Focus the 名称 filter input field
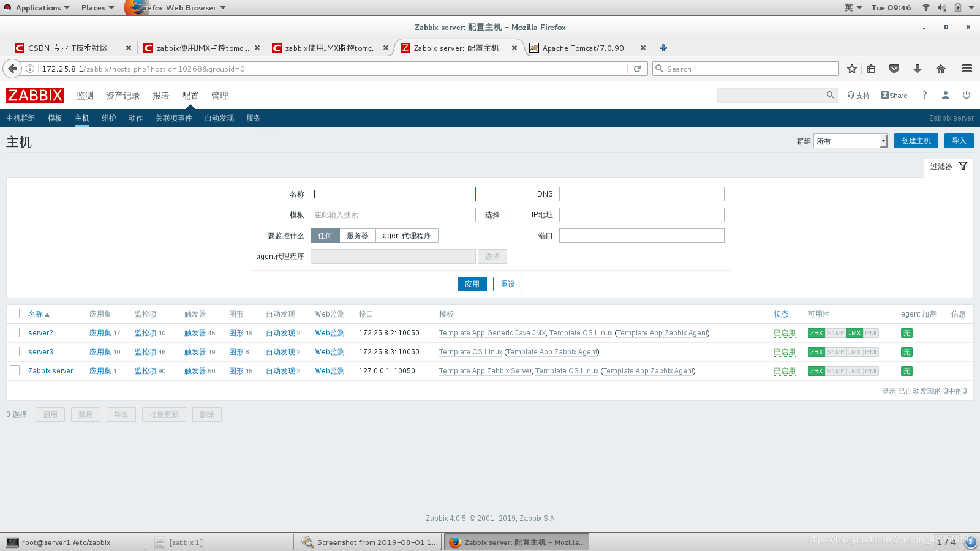 (x=393, y=194)
